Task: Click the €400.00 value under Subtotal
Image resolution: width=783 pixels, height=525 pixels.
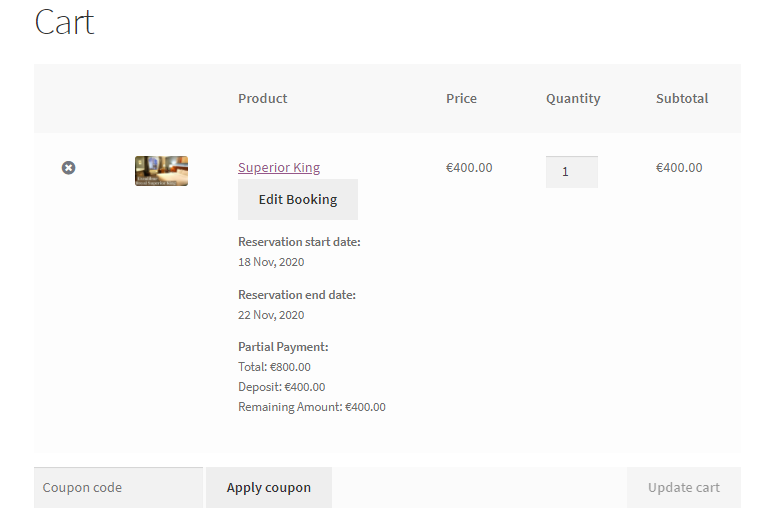Action: click(x=679, y=168)
